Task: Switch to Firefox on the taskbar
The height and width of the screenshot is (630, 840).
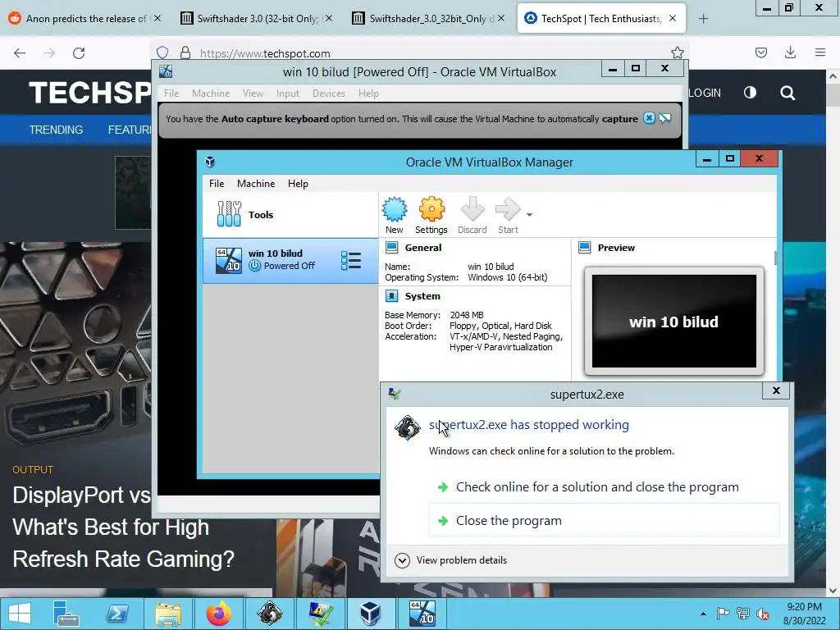Action: 218,614
